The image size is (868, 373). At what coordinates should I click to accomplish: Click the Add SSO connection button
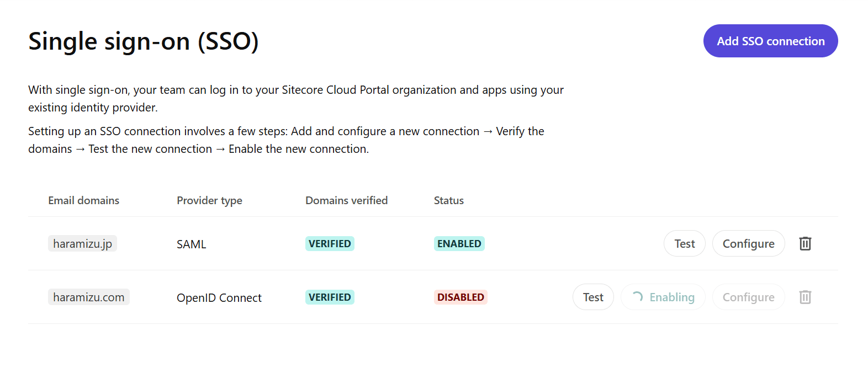(770, 41)
